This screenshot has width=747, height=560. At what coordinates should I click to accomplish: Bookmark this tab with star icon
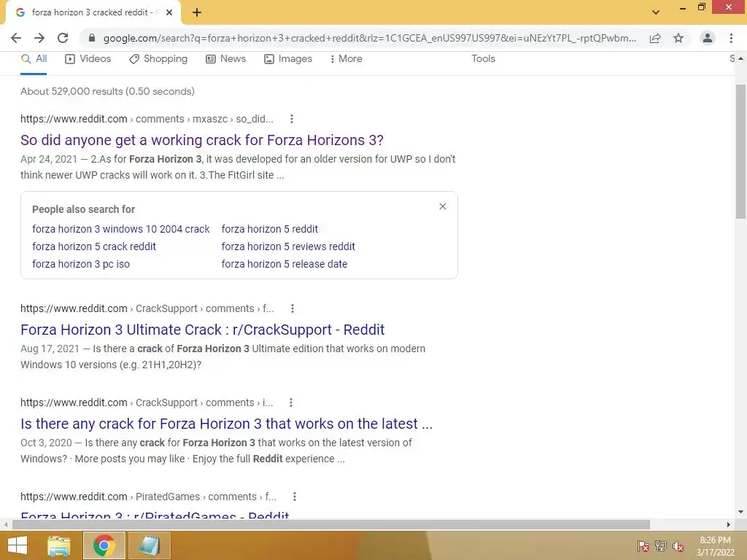click(x=678, y=38)
